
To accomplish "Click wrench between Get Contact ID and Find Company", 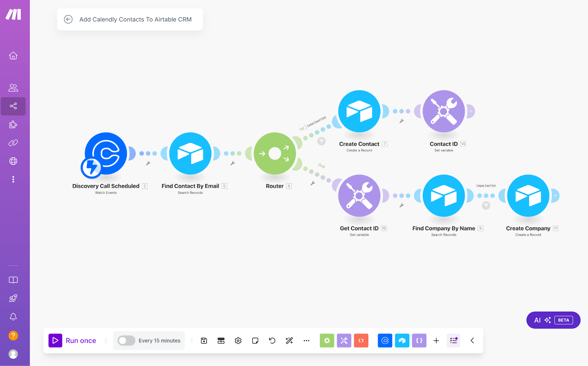I will [402, 206].
